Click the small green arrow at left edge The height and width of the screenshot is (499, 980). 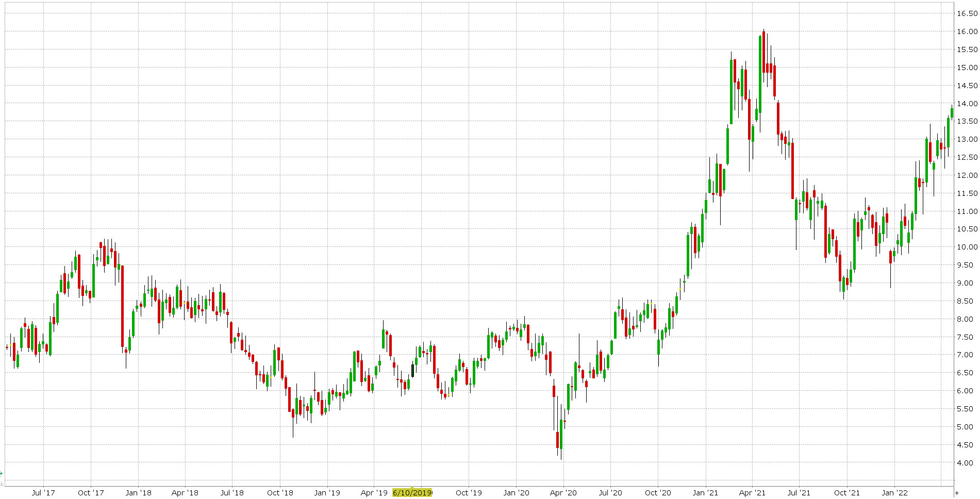(x=2, y=473)
